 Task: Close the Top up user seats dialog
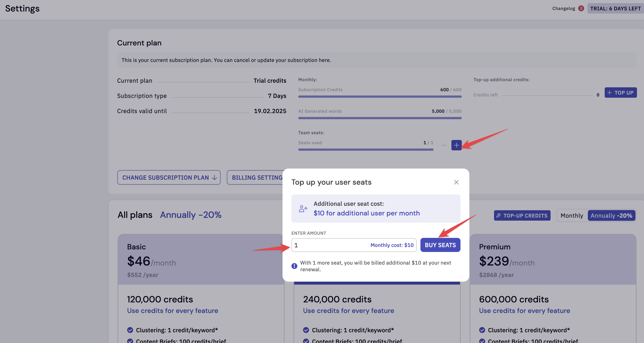(x=456, y=182)
